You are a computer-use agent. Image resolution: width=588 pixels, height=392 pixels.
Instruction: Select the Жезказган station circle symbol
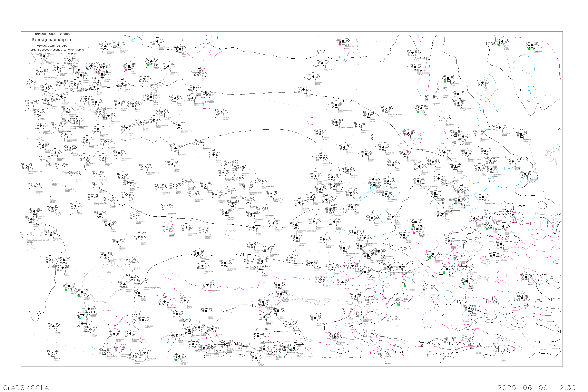202,266
